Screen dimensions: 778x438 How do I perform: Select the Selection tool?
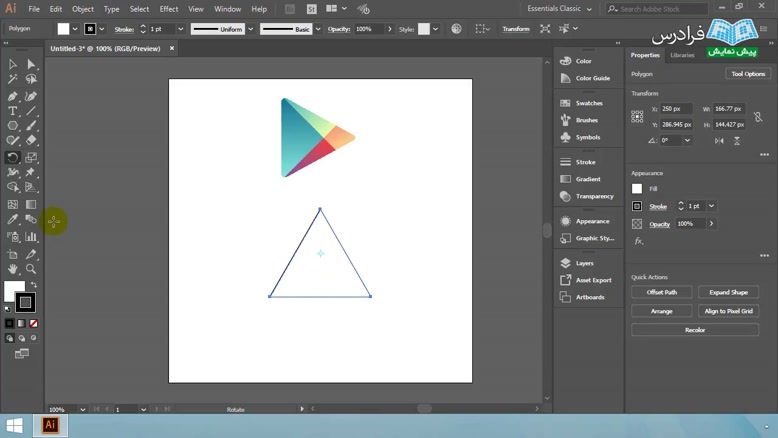pyautogui.click(x=12, y=64)
